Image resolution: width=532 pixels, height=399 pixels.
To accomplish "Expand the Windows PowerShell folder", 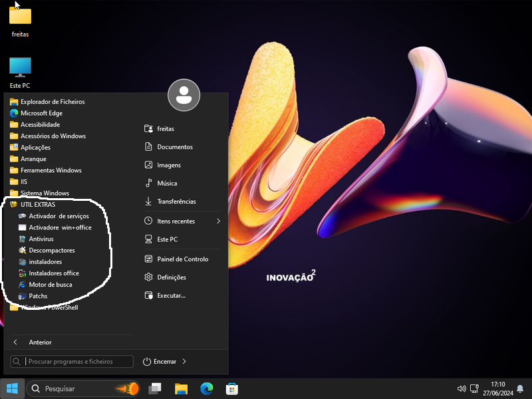I will coord(44,307).
